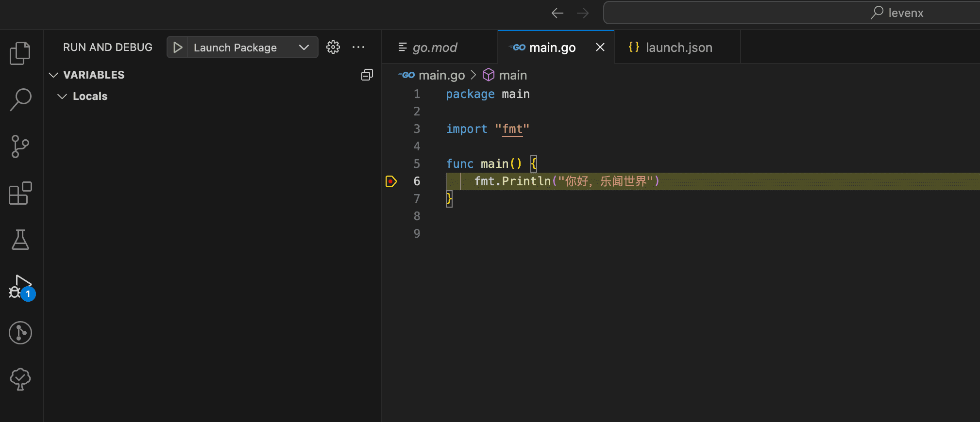Click main.go in the breadcrumb
The width and height of the screenshot is (980, 422).
(441, 75)
